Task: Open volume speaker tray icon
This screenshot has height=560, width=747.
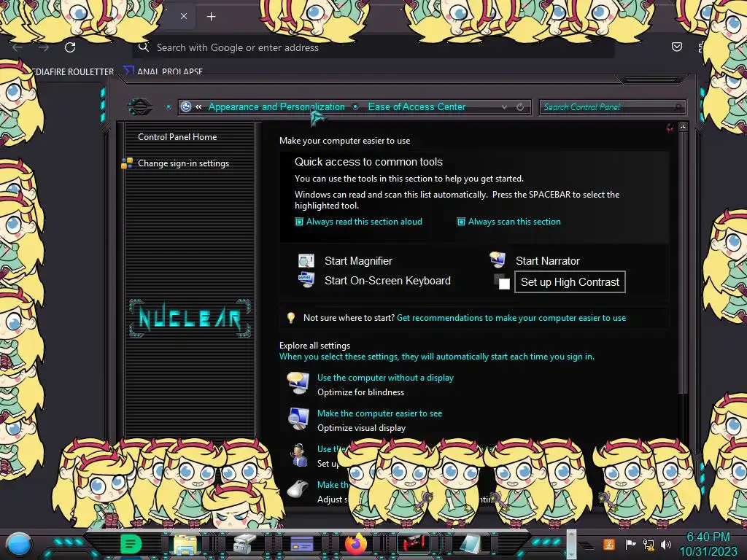Action: pyautogui.click(x=666, y=544)
